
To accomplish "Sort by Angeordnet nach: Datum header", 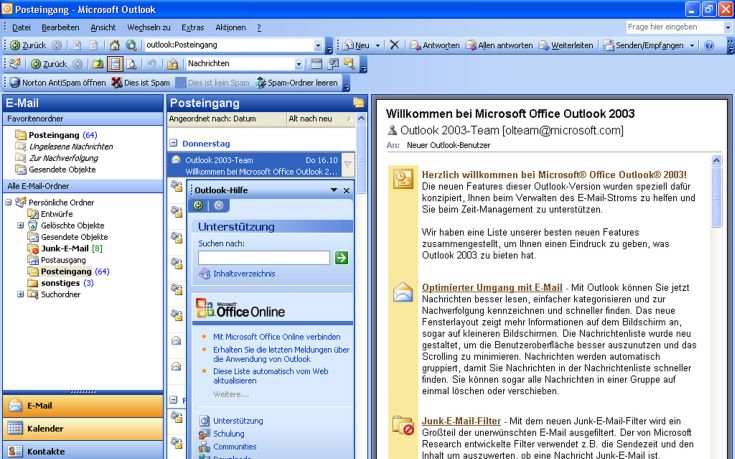I will coord(226,119).
